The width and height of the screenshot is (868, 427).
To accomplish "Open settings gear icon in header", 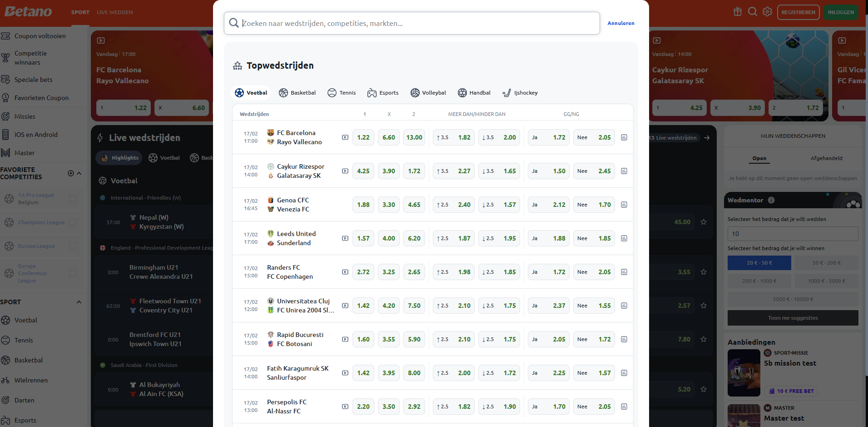I will (x=767, y=12).
